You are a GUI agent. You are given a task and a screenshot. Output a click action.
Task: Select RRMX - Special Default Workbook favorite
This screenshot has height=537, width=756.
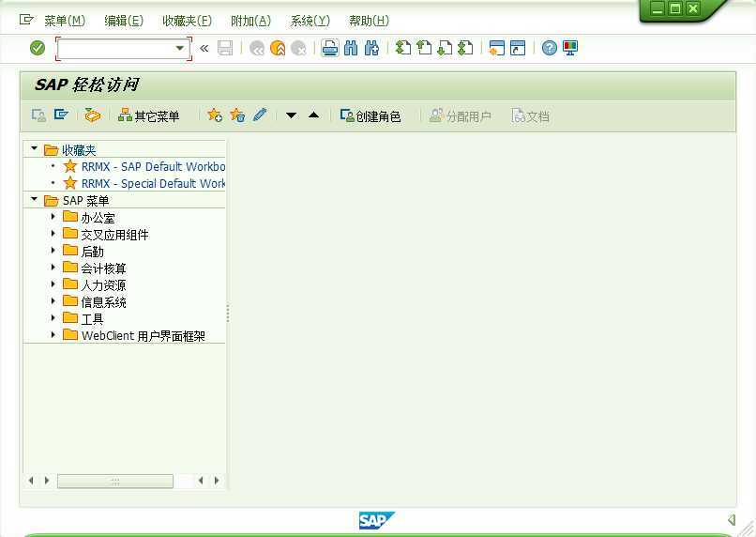[x=153, y=184]
